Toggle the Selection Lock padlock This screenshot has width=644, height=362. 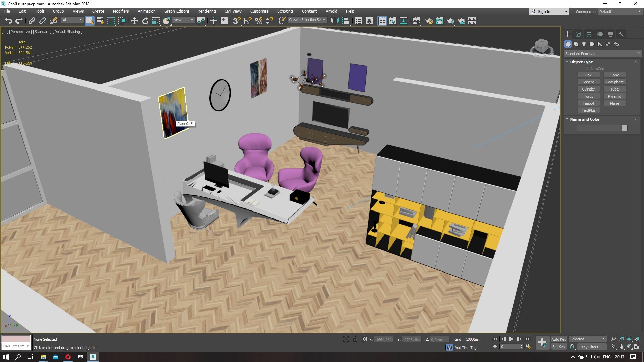[355, 339]
